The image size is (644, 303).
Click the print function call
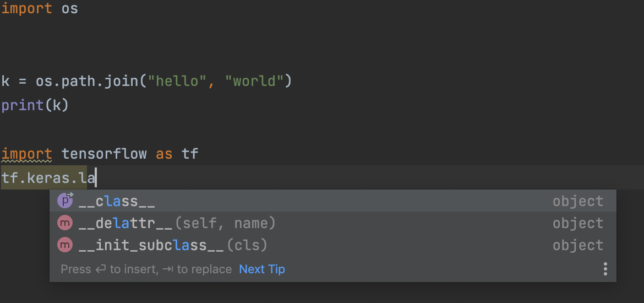pos(23,106)
